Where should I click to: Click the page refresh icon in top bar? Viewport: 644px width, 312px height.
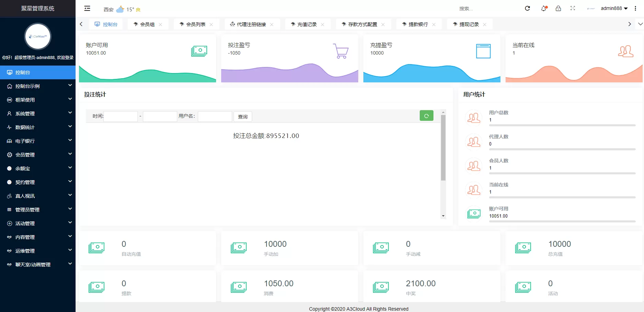[x=527, y=8]
